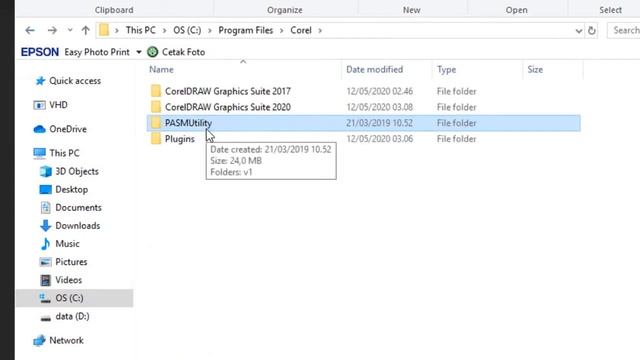Click the Documents page icon
This screenshot has width=640, height=360.
[46, 208]
